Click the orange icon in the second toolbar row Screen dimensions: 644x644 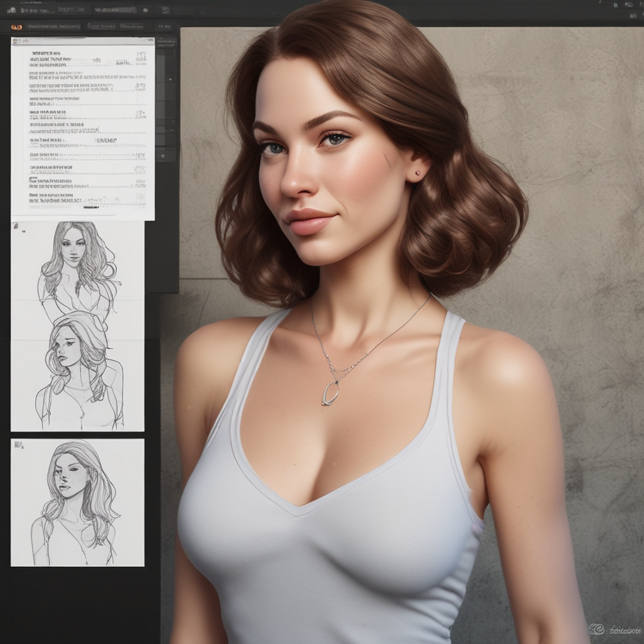(x=16, y=27)
